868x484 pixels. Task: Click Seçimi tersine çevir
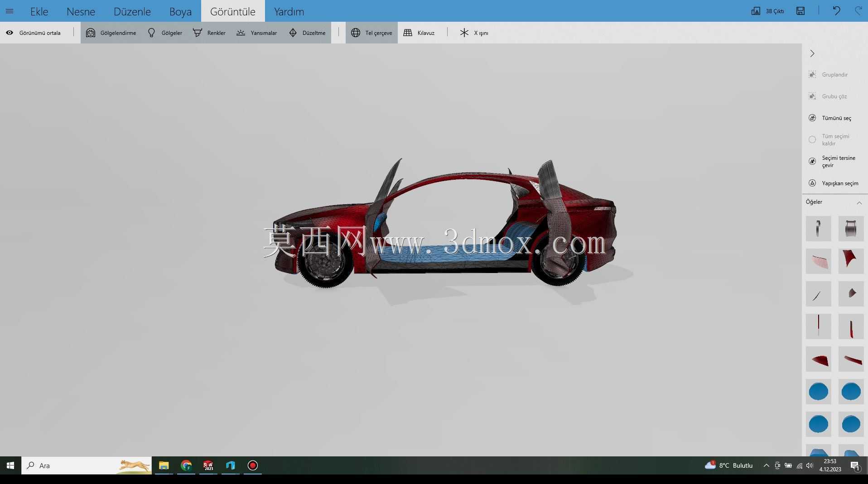click(x=833, y=161)
